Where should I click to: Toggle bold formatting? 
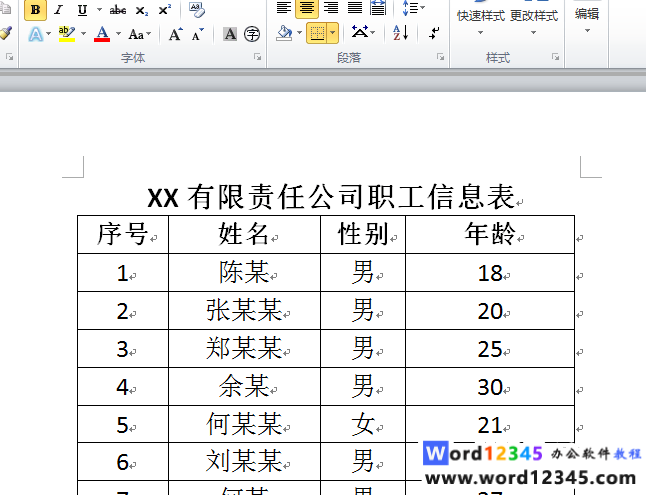(35, 9)
